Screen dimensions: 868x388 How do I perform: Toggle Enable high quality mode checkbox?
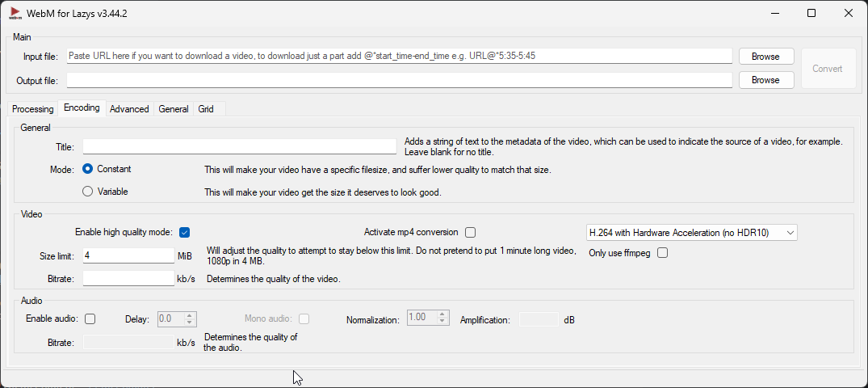coord(185,232)
